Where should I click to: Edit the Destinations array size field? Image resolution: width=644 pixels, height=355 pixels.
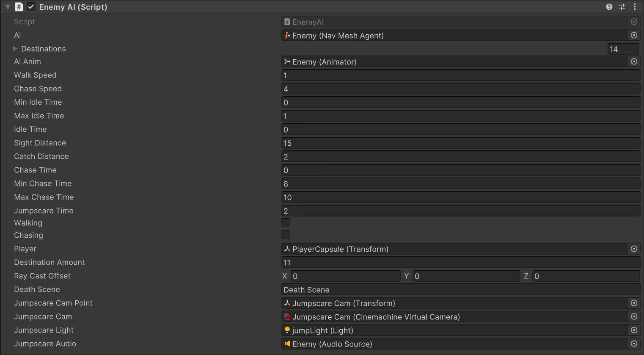pos(623,49)
